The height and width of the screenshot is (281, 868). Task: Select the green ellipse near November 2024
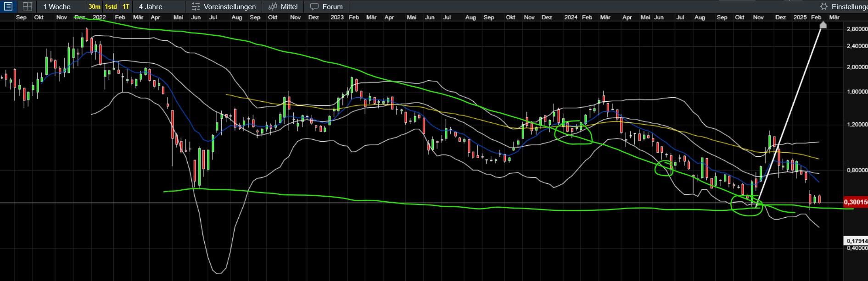coord(746,205)
